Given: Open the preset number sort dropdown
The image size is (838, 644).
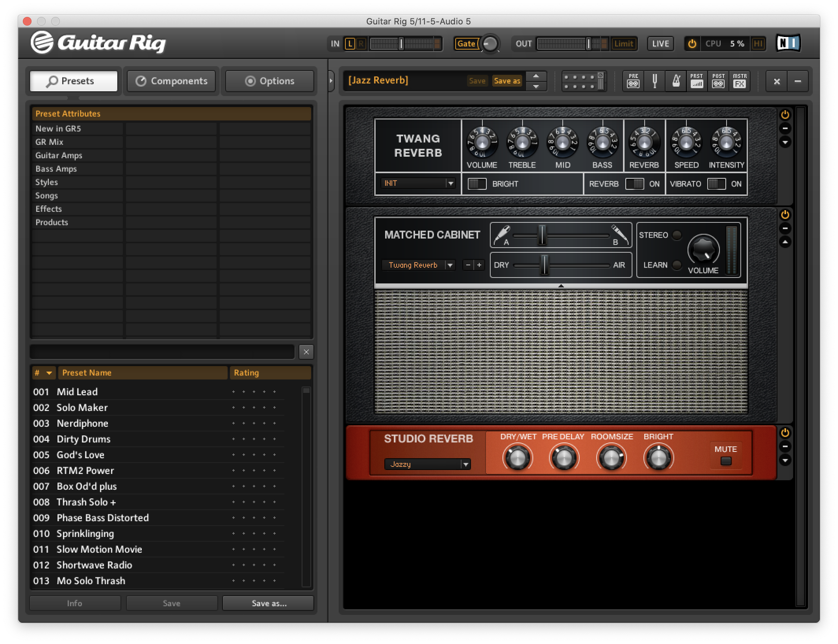Looking at the screenshot, I should click(49, 373).
